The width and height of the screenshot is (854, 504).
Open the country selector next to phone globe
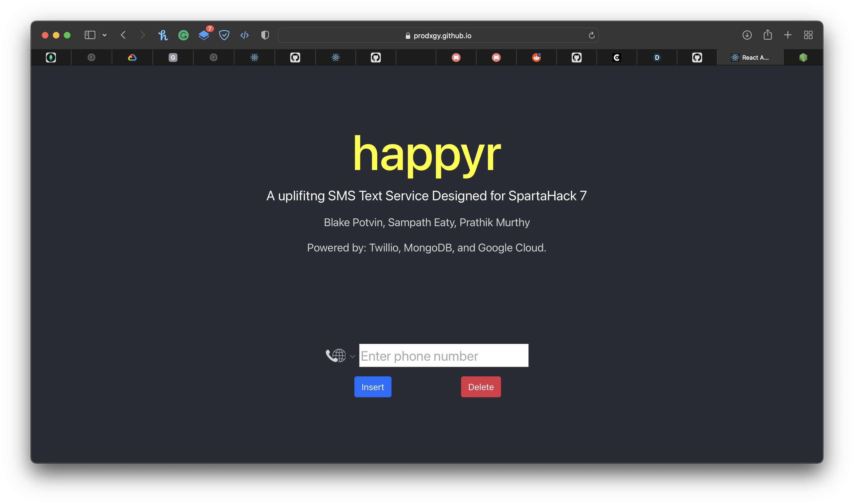click(x=340, y=356)
